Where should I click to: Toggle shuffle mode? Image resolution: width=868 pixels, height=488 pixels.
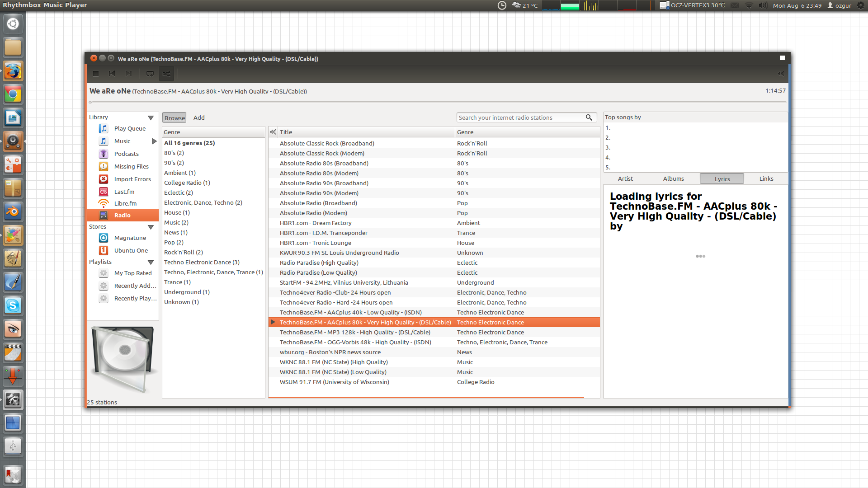point(167,74)
